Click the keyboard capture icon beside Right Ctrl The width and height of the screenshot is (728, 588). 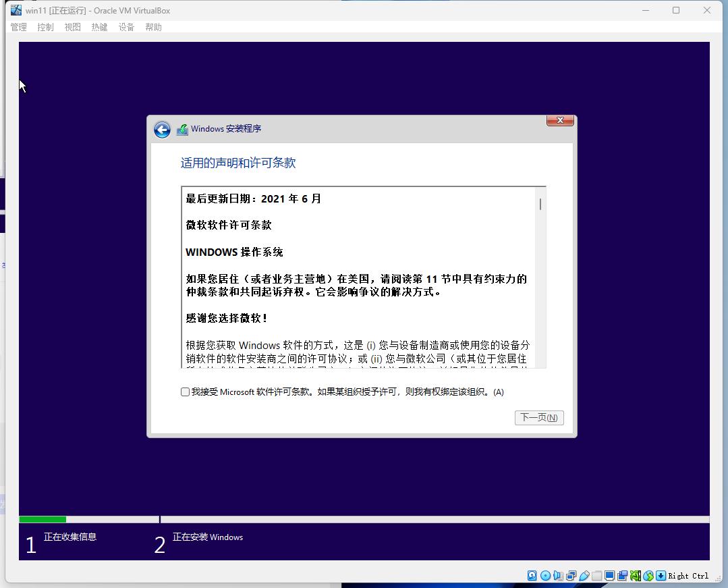(x=662, y=575)
